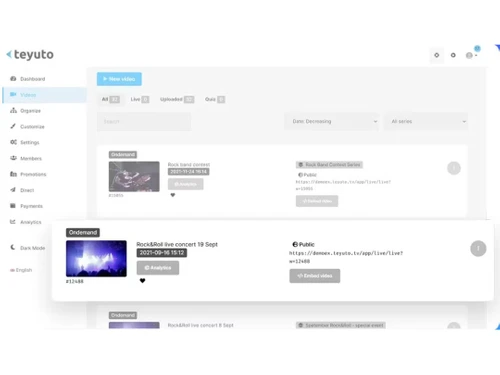500x375 pixels.
Task: Click heart icon under Rock&Roll concert 19 Sept
Action: tap(142, 281)
